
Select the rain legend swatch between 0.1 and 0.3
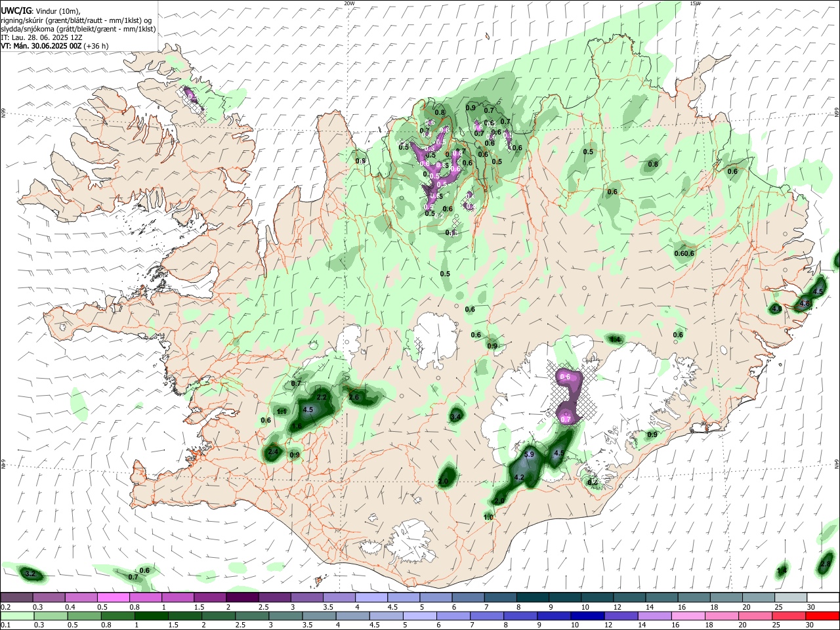point(16,616)
